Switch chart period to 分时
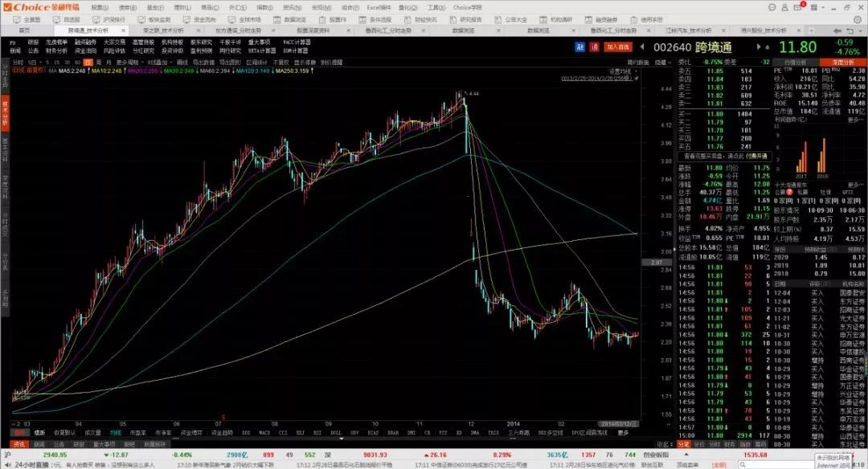 coord(18,63)
